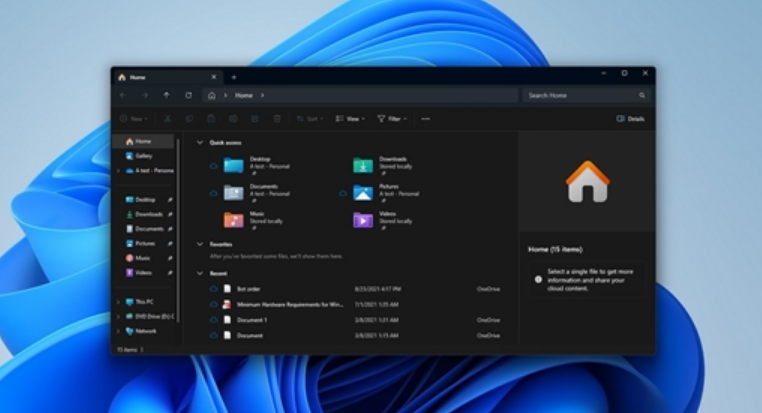Image resolution: width=762 pixels, height=413 pixels.
Task: Collapse the Favorites section
Action: pos(199,244)
